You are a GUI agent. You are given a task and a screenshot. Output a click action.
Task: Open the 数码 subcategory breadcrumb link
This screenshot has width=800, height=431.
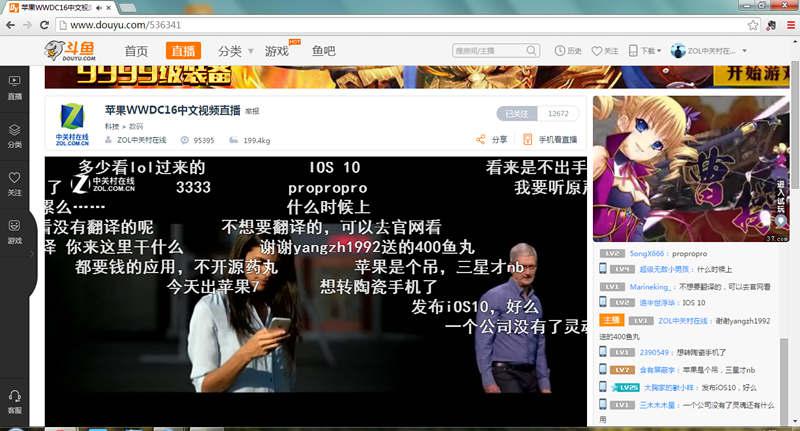[x=136, y=126]
